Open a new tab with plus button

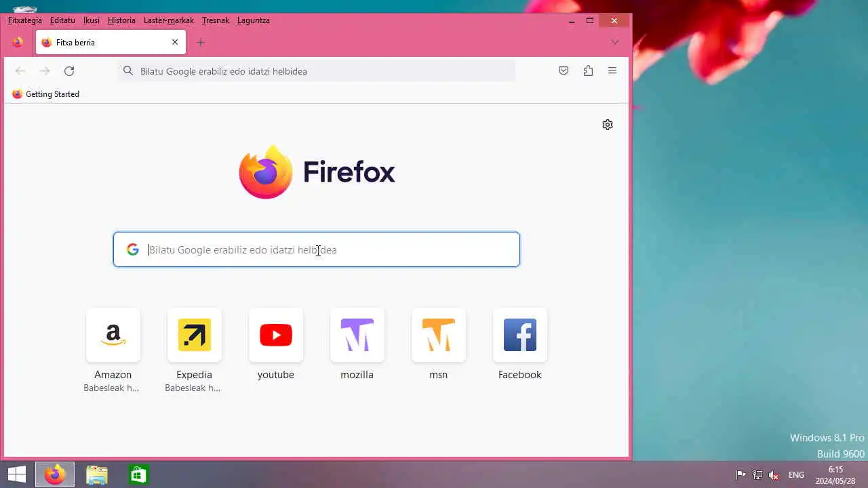(201, 42)
